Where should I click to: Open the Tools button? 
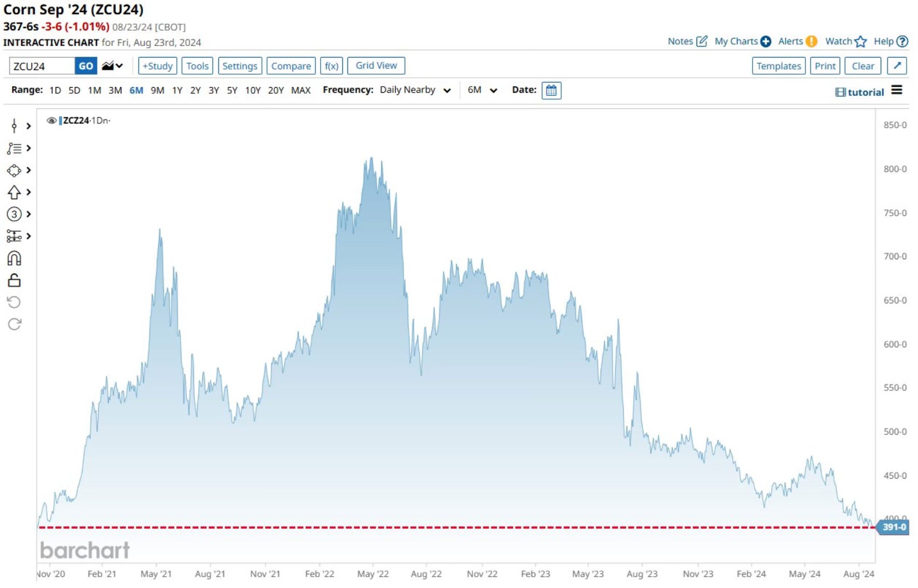pos(198,66)
